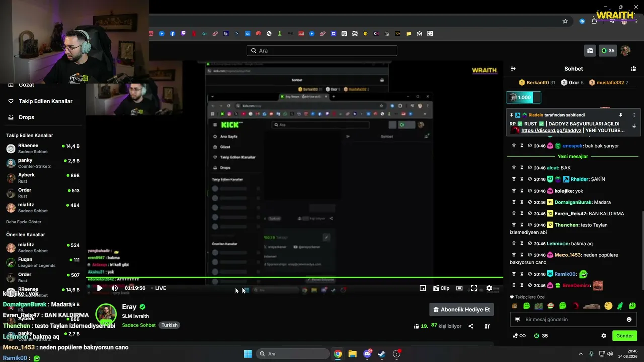This screenshot has height=362, width=644.
Task: Timeout user kolejike
Action: [x=522, y=191]
